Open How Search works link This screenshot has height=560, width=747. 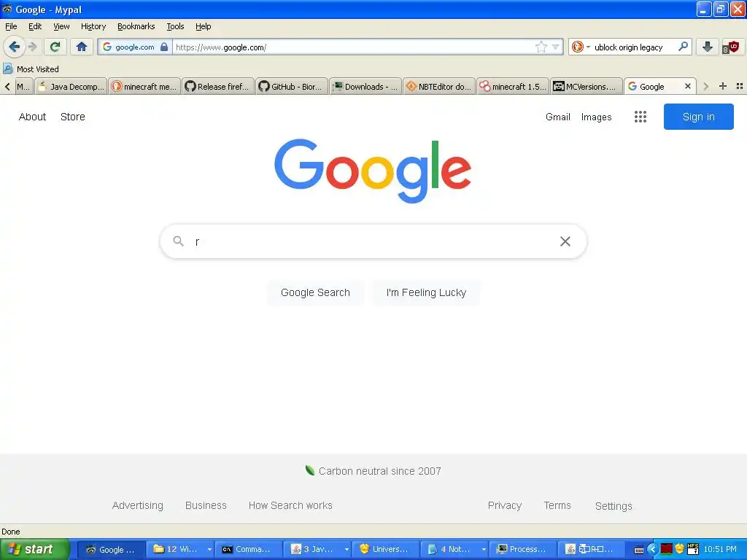pos(290,505)
